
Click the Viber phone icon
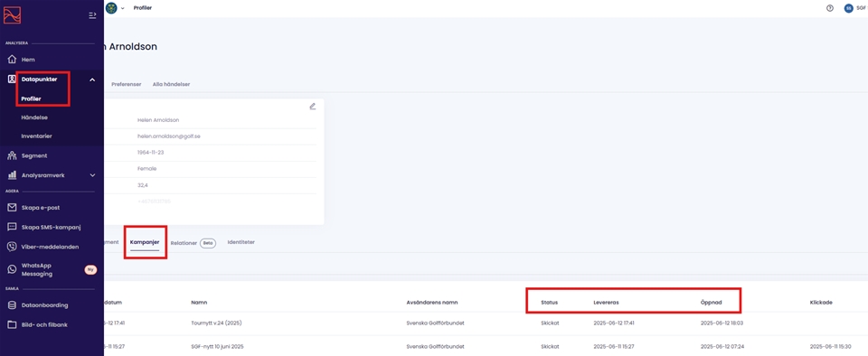click(12, 247)
